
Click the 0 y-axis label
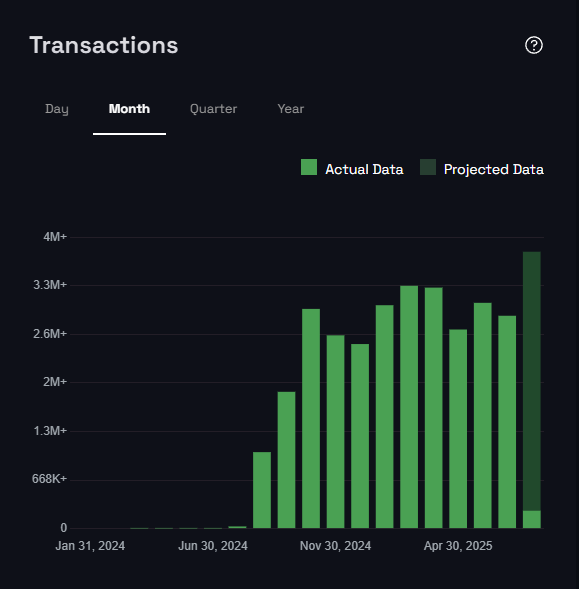pyautogui.click(x=63, y=528)
